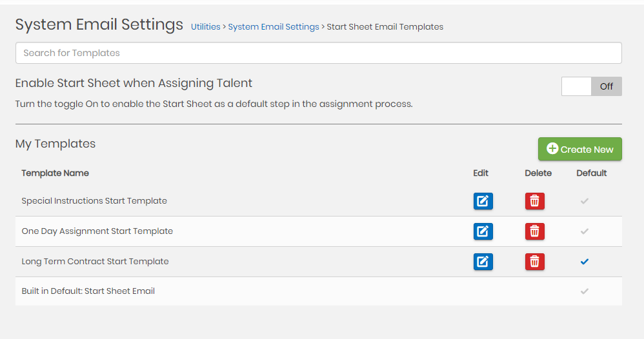Delete the One Day Assignment Start Template
The width and height of the screenshot is (644, 339).
(x=534, y=231)
